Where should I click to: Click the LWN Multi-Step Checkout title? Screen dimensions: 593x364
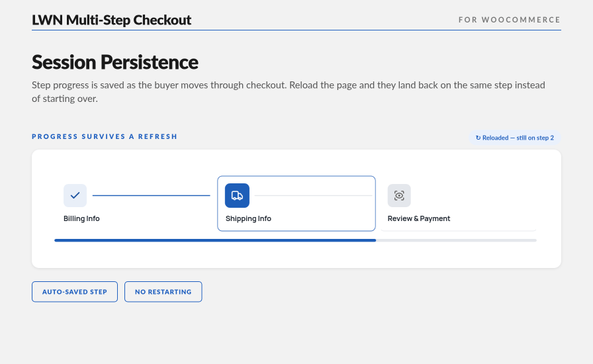pos(112,20)
